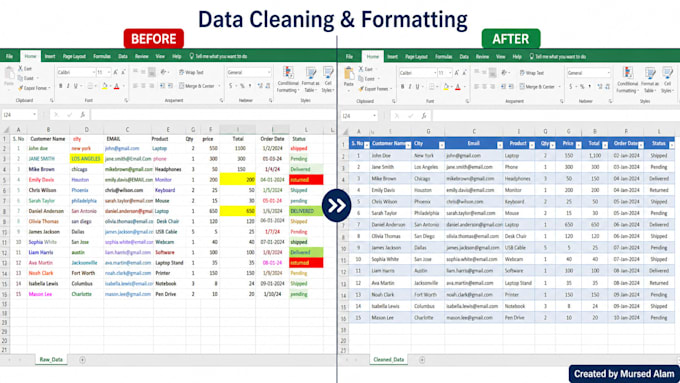Add a new sheet beside Raw_Data tab
680x383 pixels.
82,360
